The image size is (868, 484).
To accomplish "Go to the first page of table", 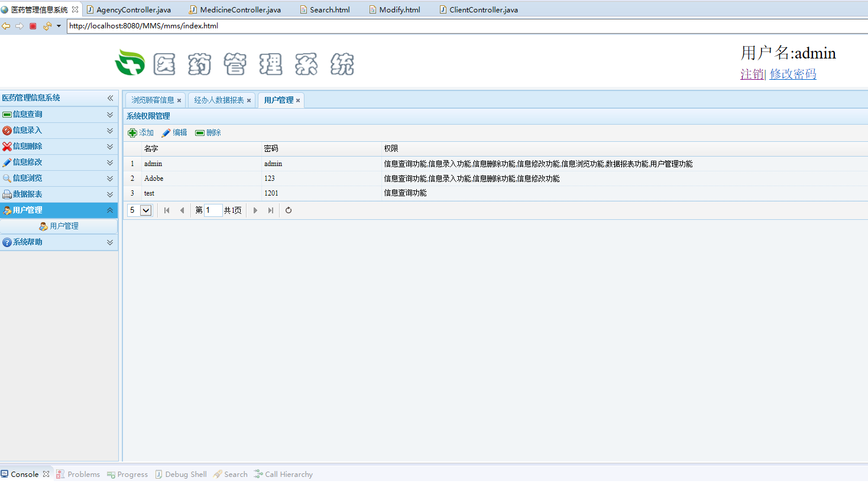I will pos(167,210).
